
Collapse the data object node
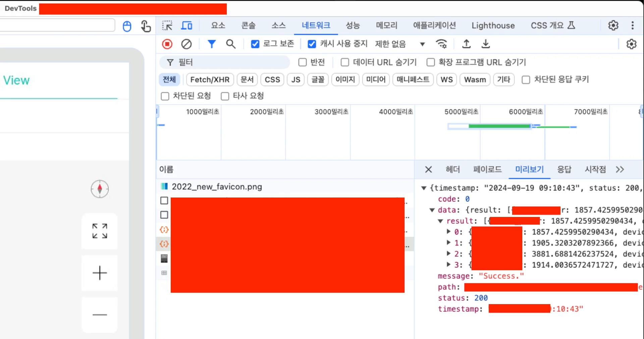tap(432, 210)
